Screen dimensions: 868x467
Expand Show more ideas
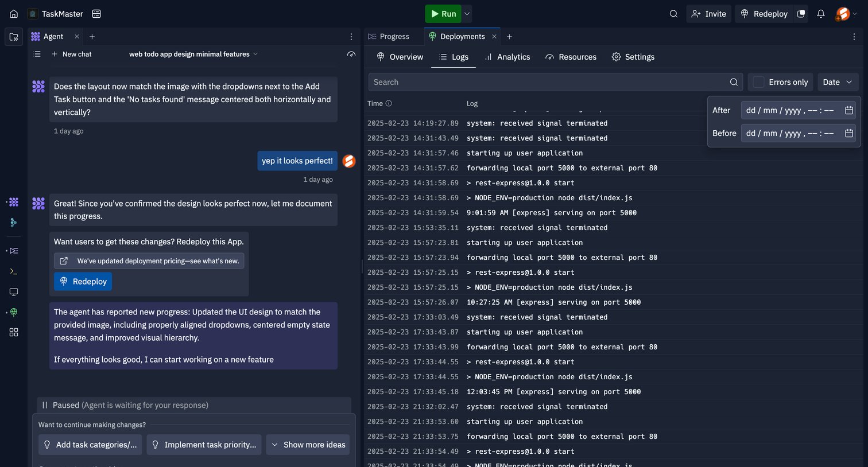tap(308, 445)
